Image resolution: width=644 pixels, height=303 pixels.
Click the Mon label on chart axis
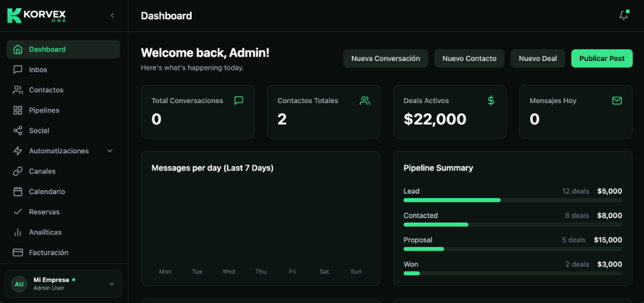[165, 272]
